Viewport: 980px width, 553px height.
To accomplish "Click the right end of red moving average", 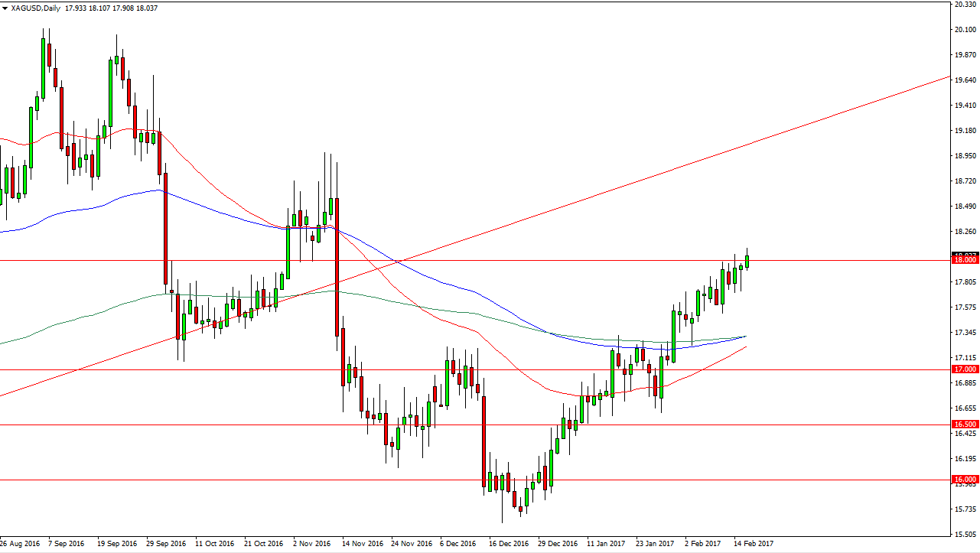I will pyautogui.click(x=745, y=347).
